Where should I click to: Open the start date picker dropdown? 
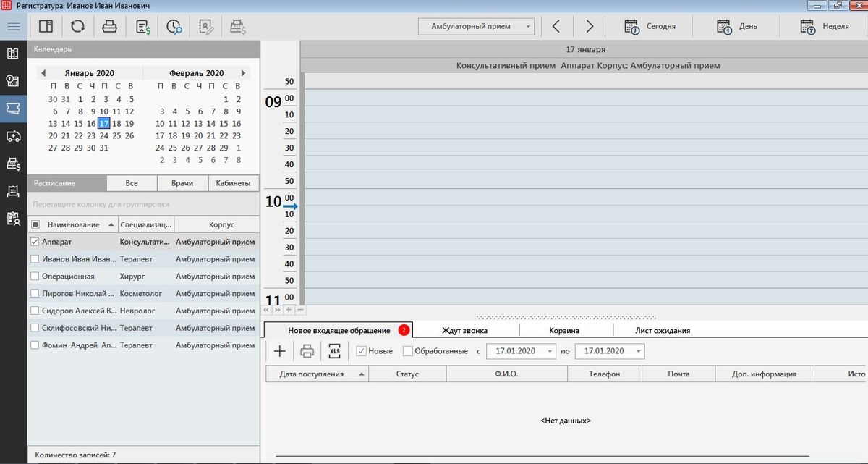(x=551, y=351)
